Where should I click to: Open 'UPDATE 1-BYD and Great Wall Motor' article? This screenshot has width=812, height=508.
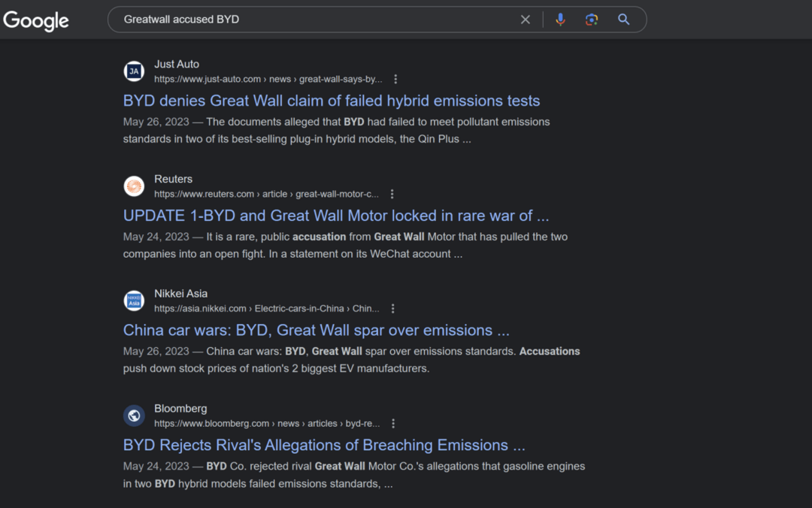(x=336, y=216)
